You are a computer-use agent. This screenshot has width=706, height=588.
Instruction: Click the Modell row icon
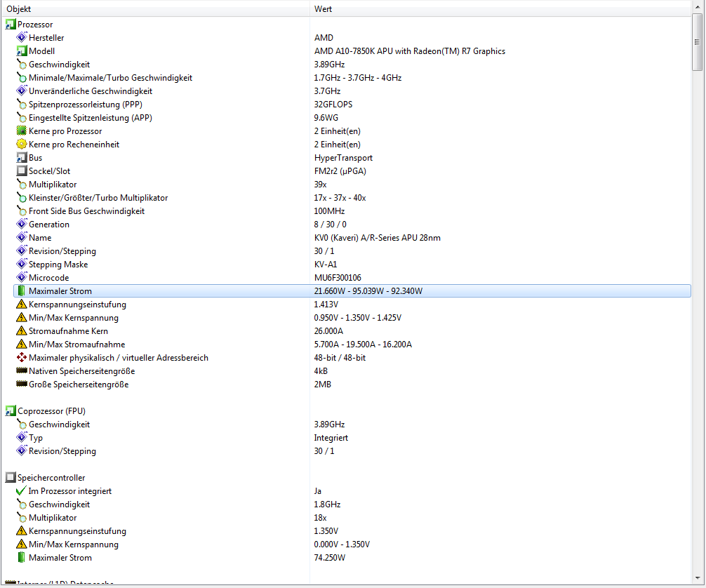[x=22, y=51]
